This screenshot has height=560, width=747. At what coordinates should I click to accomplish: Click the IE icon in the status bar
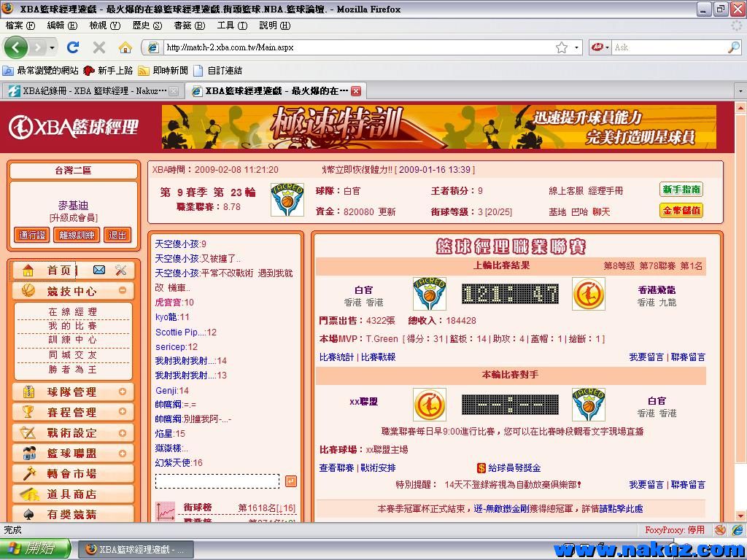[738, 530]
